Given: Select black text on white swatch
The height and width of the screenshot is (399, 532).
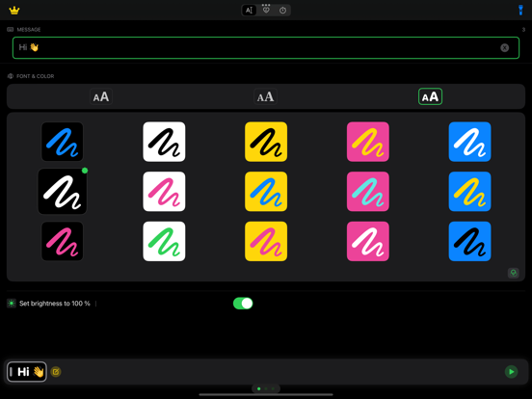Looking at the screenshot, I should pos(164,142).
